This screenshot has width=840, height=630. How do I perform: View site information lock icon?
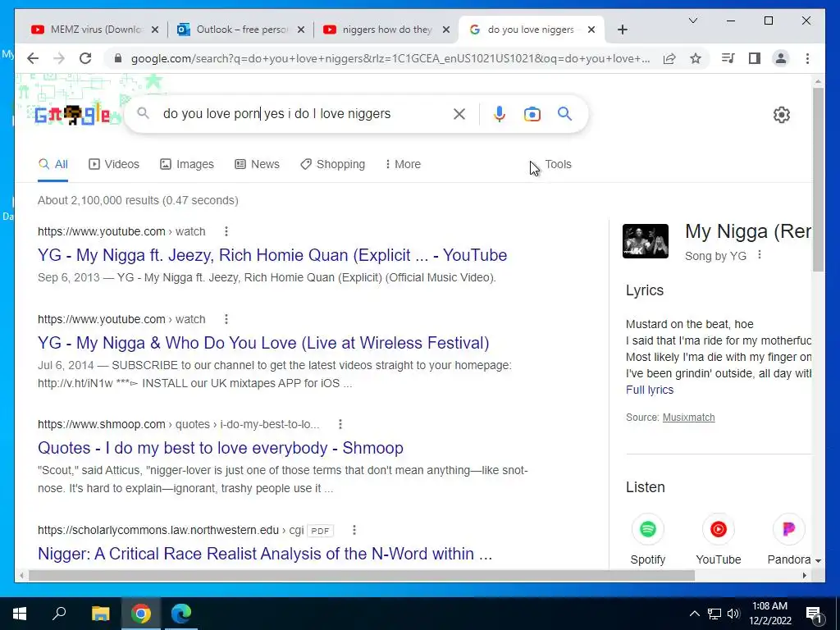pyautogui.click(x=118, y=58)
